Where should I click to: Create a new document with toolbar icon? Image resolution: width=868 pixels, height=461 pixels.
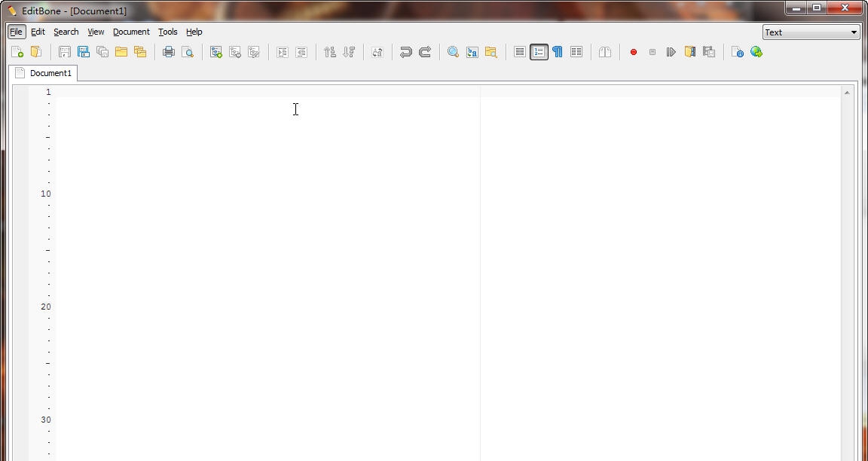[17, 52]
